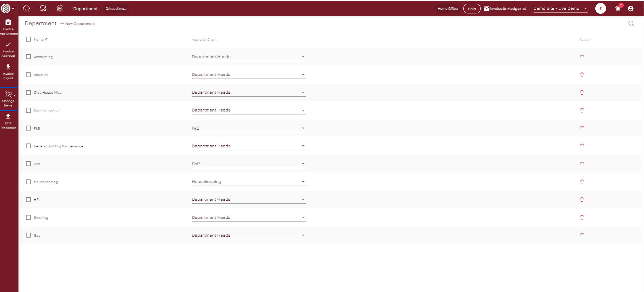Open Housekeeping approval chain dropdown

(x=249, y=182)
